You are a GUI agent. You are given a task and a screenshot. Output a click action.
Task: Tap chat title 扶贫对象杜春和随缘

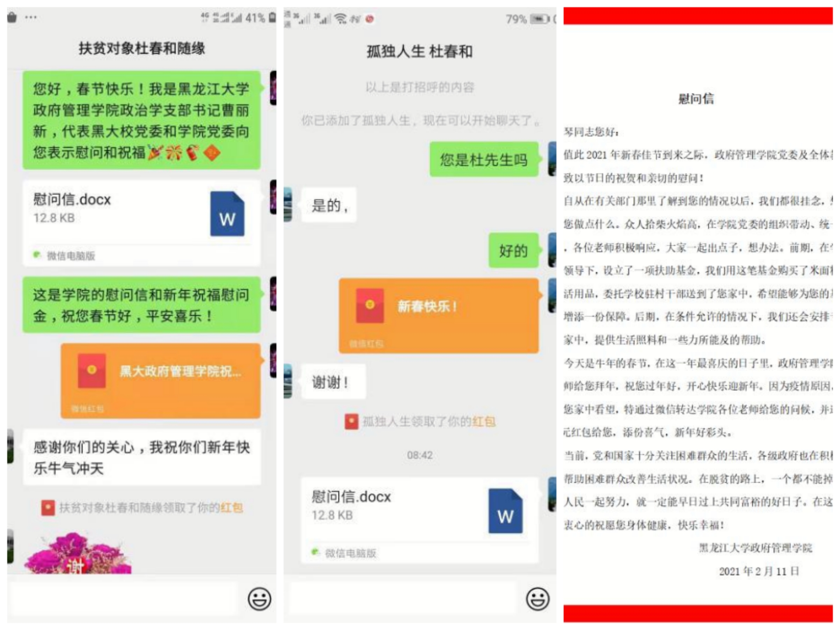[x=142, y=49]
